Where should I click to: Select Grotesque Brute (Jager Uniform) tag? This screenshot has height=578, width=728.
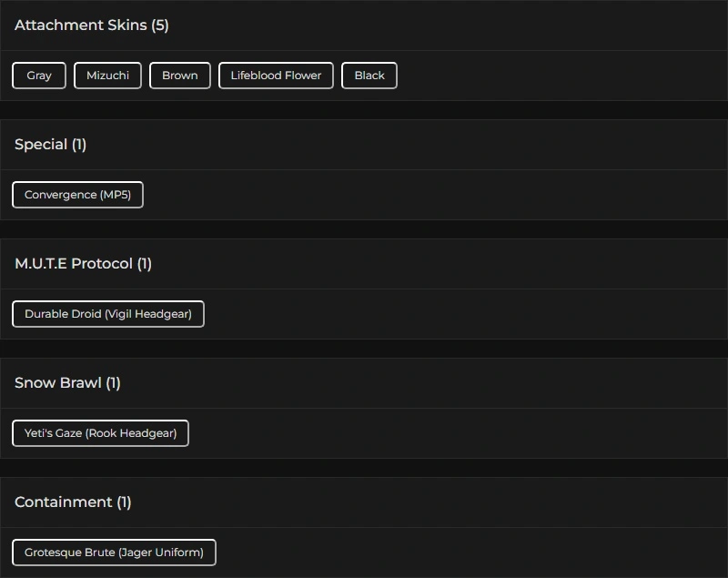tap(114, 553)
